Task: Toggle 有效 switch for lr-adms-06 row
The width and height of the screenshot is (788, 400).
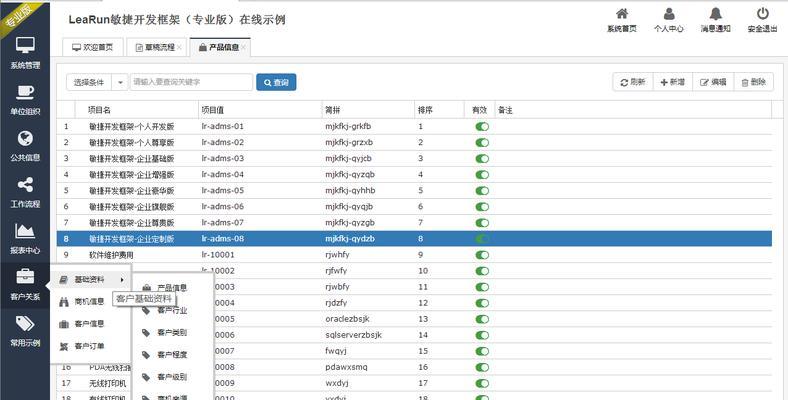Action: coord(481,207)
